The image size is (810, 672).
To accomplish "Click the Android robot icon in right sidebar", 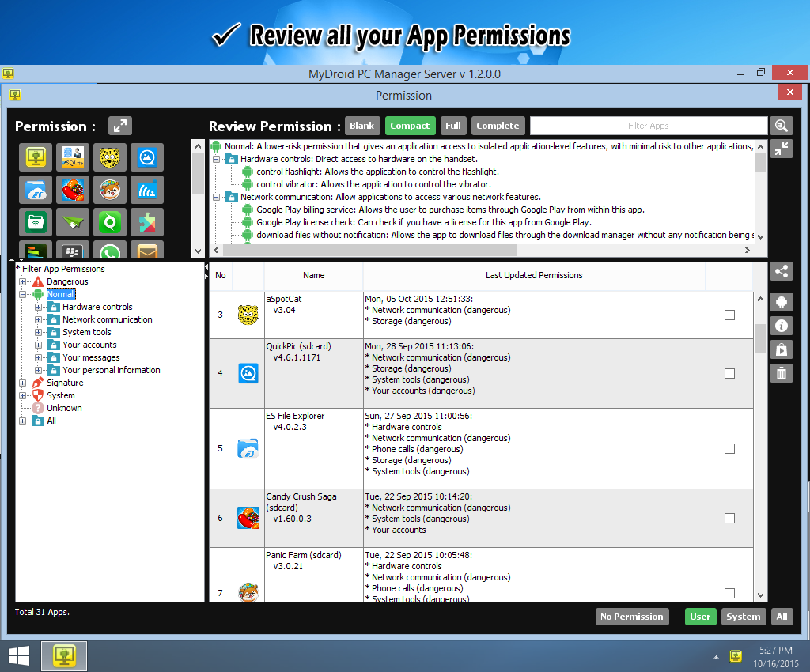I will click(782, 302).
